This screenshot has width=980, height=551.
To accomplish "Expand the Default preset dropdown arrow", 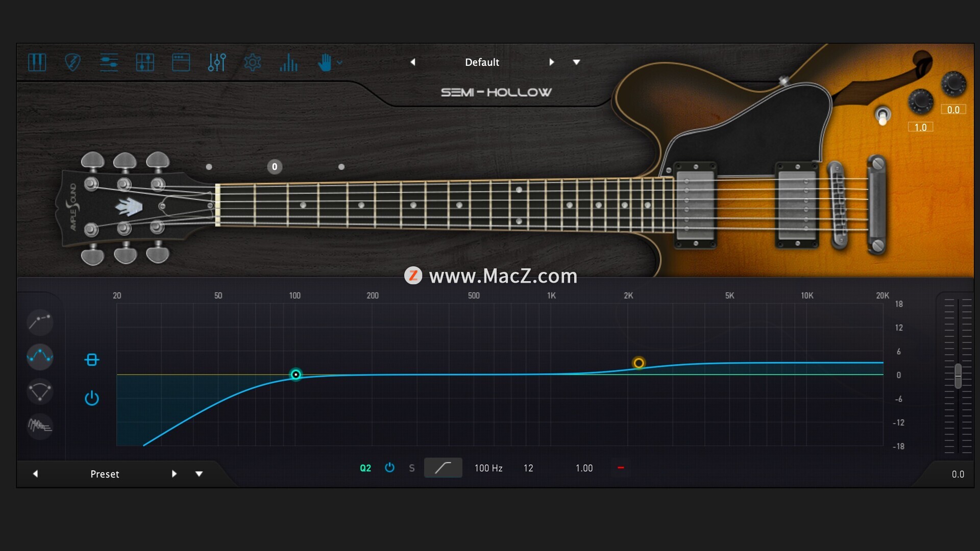I will (x=577, y=62).
